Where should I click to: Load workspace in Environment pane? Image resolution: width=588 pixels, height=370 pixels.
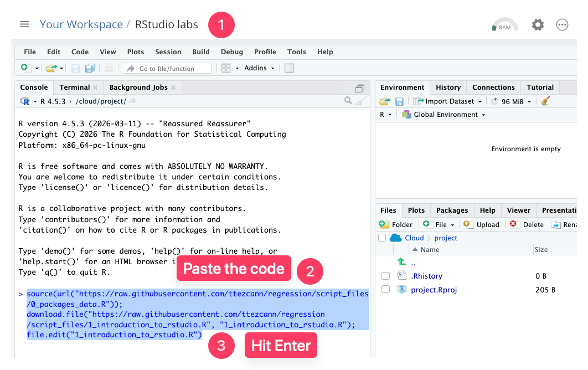click(385, 101)
